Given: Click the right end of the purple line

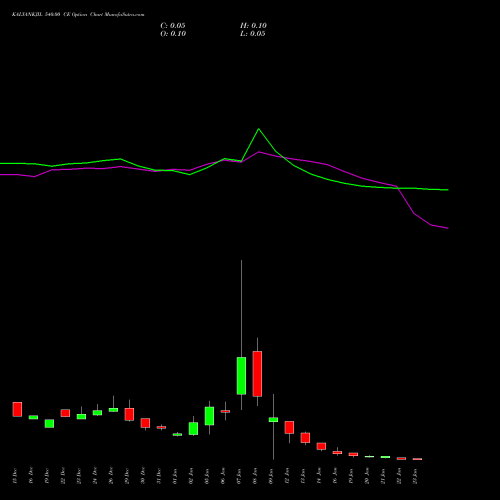Looking at the screenshot, I should (x=448, y=228).
